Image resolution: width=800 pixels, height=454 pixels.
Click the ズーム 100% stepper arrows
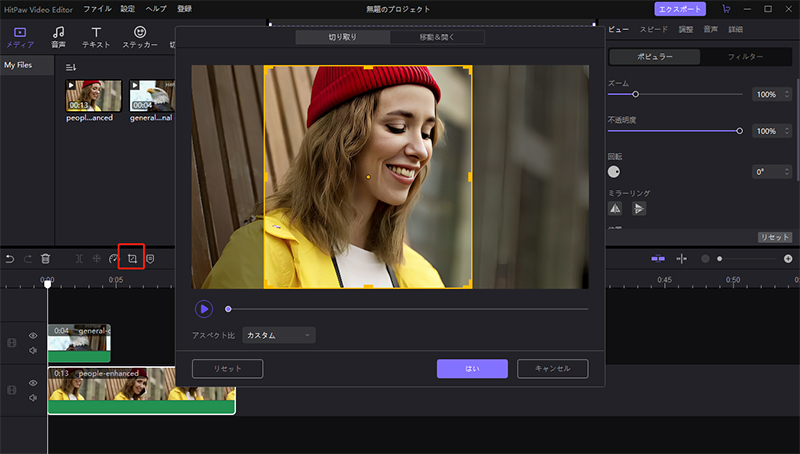pos(787,94)
